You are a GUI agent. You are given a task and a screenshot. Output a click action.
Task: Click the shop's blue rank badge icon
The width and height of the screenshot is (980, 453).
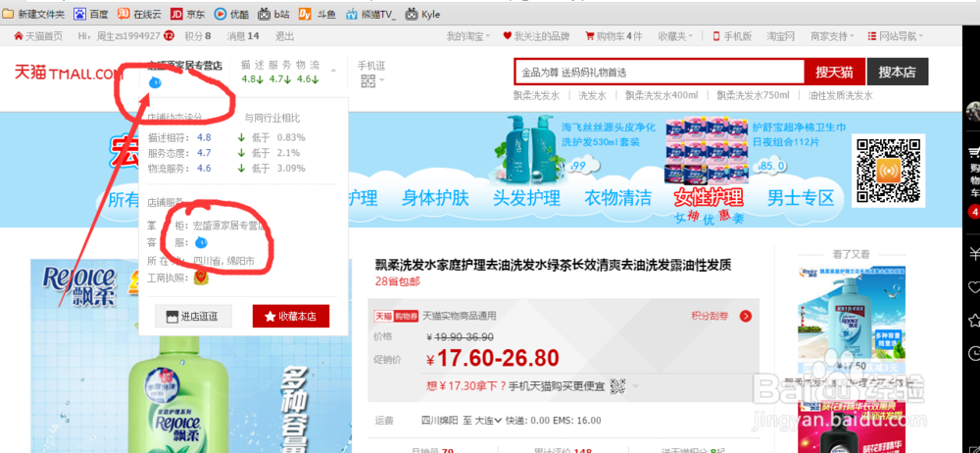155,83
